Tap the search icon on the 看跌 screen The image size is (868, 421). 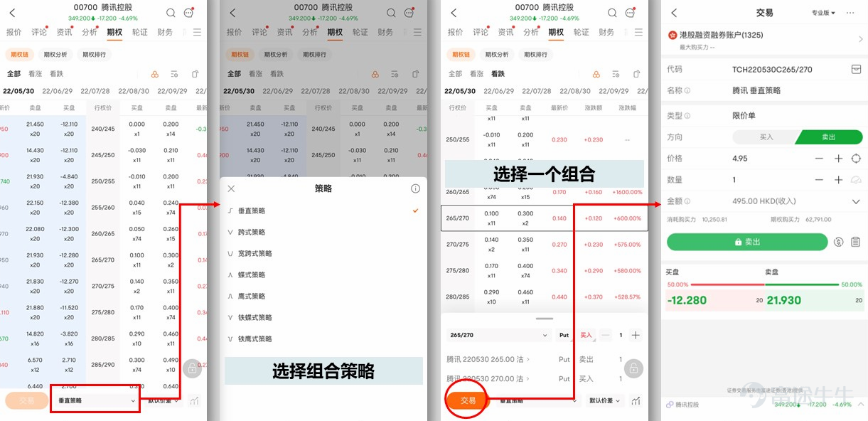(x=612, y=13)
